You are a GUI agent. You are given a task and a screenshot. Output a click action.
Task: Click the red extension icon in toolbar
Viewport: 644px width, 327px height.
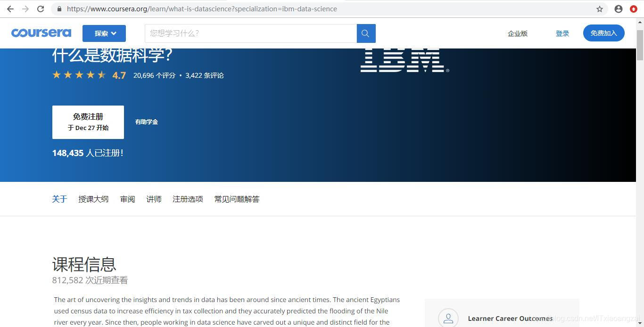coord(634,9)
